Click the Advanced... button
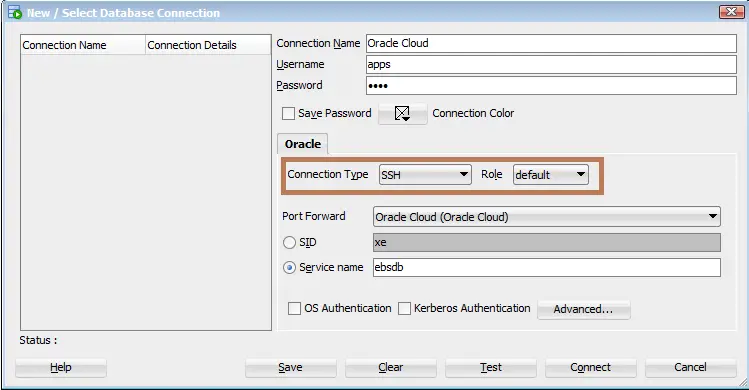Image resolution: width=749 pixels, height=390 pixels. click(583, 309)
